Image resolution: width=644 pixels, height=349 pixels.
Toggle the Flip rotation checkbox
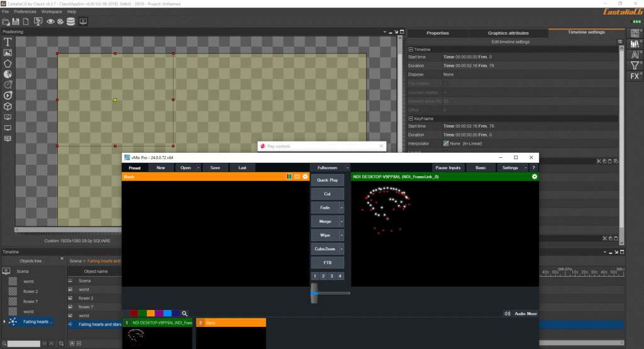[446, 83]
